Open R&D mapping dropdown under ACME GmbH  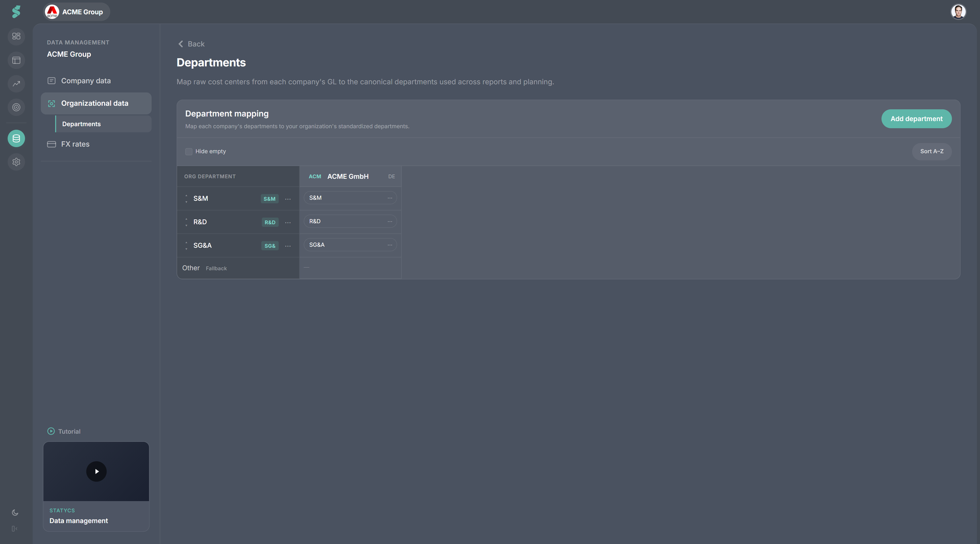coord(350,221)
